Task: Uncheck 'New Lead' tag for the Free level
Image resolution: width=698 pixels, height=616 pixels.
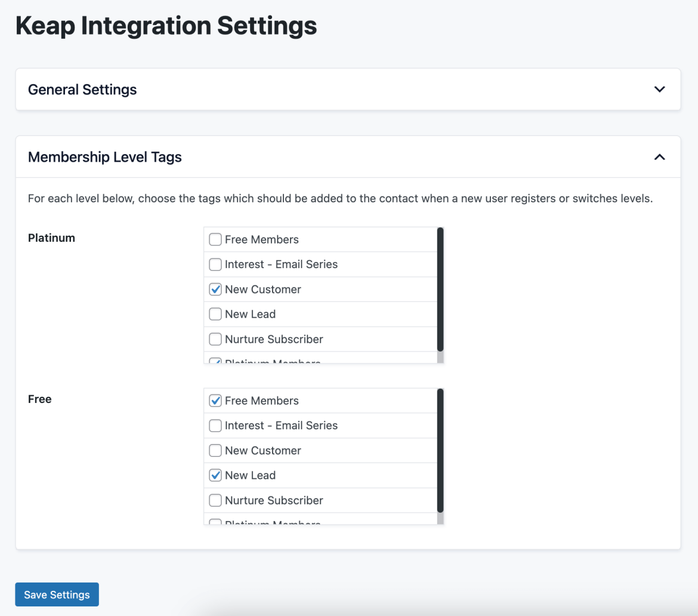Action: tap(215, 475)
